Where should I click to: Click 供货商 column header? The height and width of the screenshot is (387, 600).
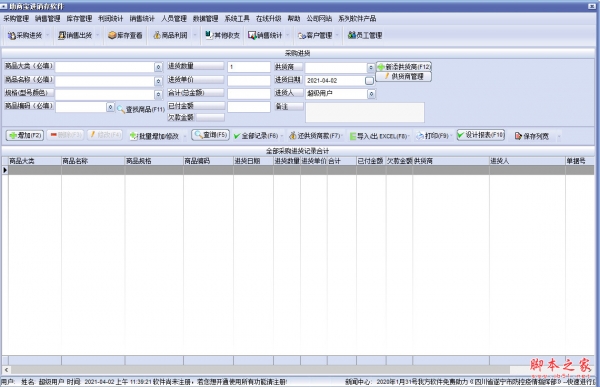coord(451,161)
